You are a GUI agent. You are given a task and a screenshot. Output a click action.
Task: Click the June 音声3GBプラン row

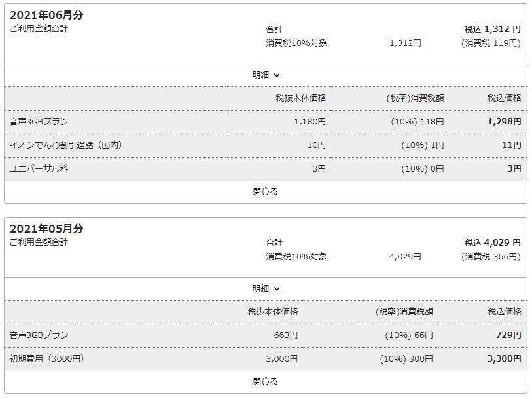(x=266, y=122)
